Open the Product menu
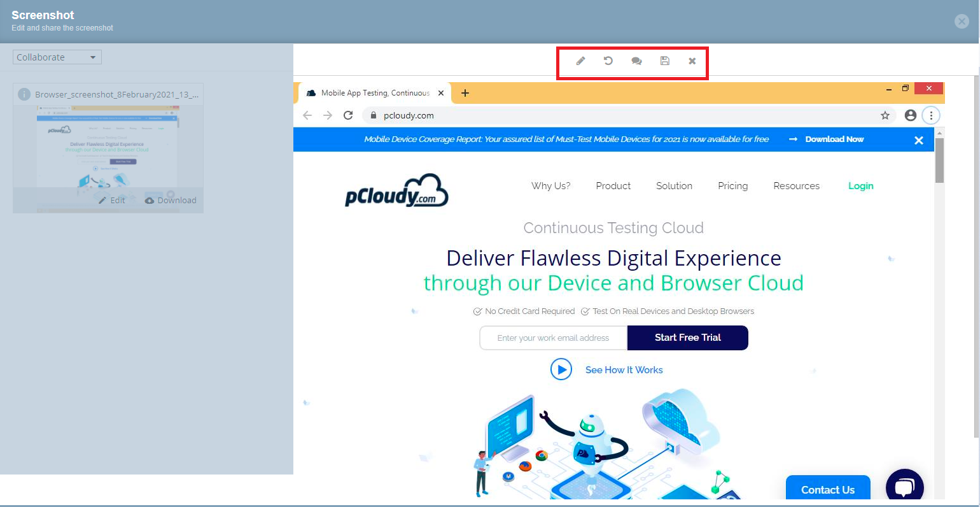Image resolution: width=980 pixels, height=507 pixels. 613,186
